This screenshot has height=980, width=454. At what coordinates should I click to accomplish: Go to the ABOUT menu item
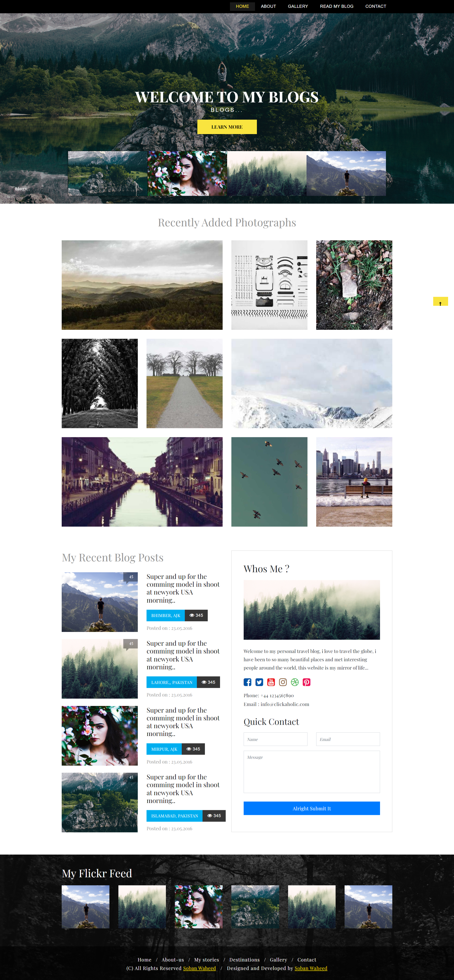pos(268,6)
